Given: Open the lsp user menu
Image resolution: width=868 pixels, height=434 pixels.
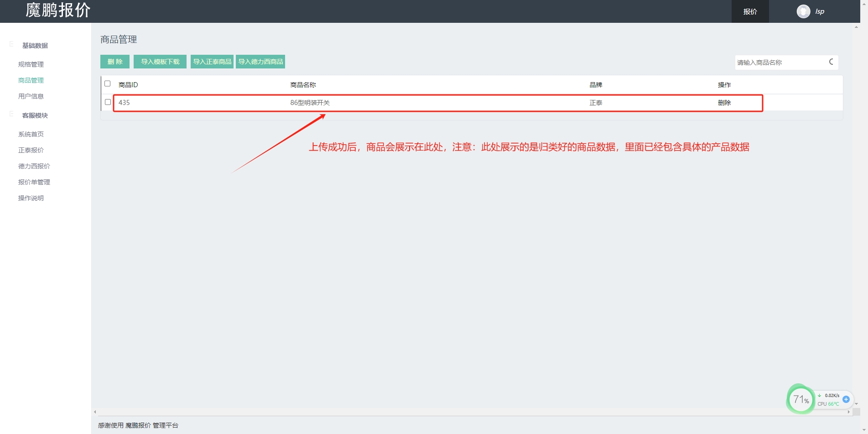Looking at the screenshot, I should (x=820, y=11).
